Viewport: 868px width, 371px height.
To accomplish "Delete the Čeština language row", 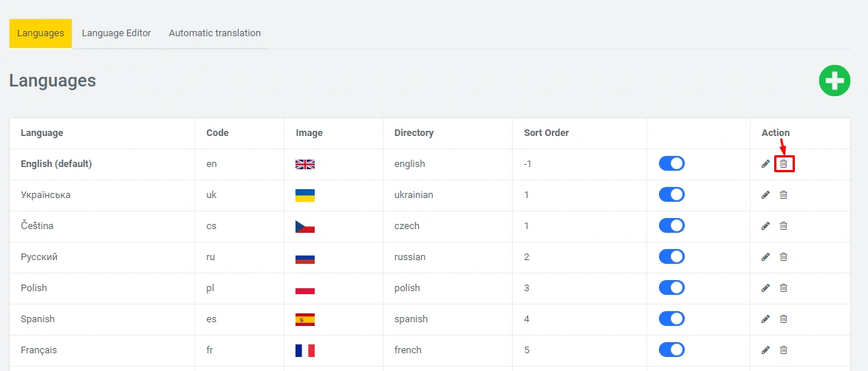I will 784,226.
